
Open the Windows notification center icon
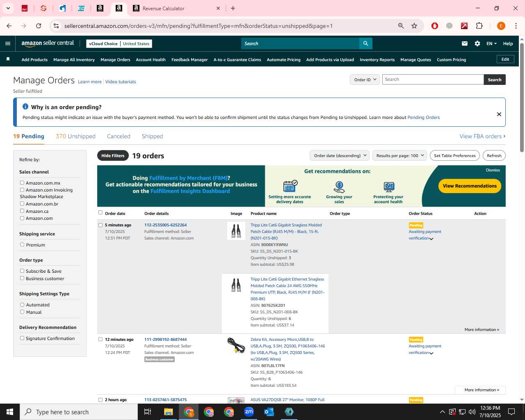pyautogui.click(x=511, y=412)
